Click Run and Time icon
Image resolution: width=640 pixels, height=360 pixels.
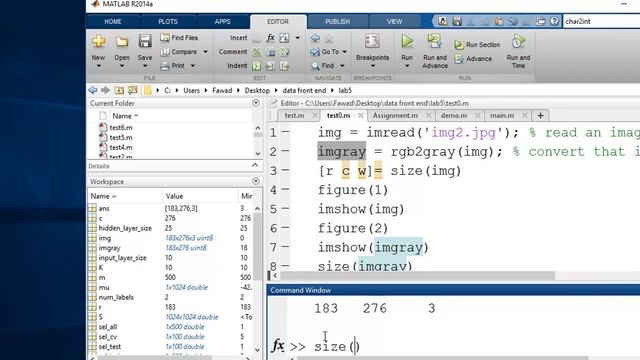coord(518,41)
